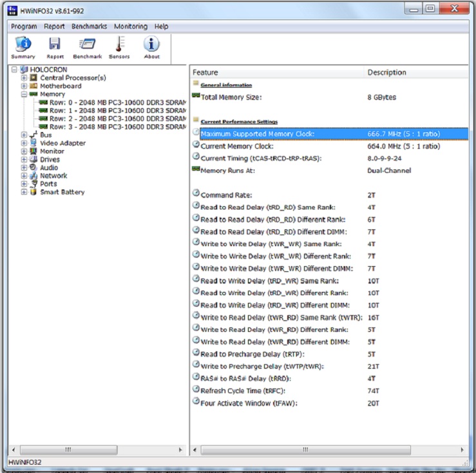Viewport: 476px width, 473px height.
Task: Select RAS# to RAS# Delay (tRRD) row
Action: tap(329, 378)
